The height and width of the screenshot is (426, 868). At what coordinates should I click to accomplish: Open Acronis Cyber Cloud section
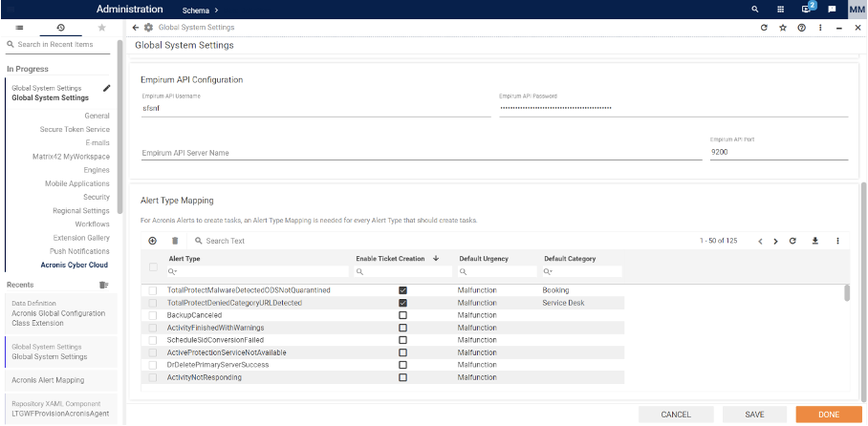click(75, 265)
